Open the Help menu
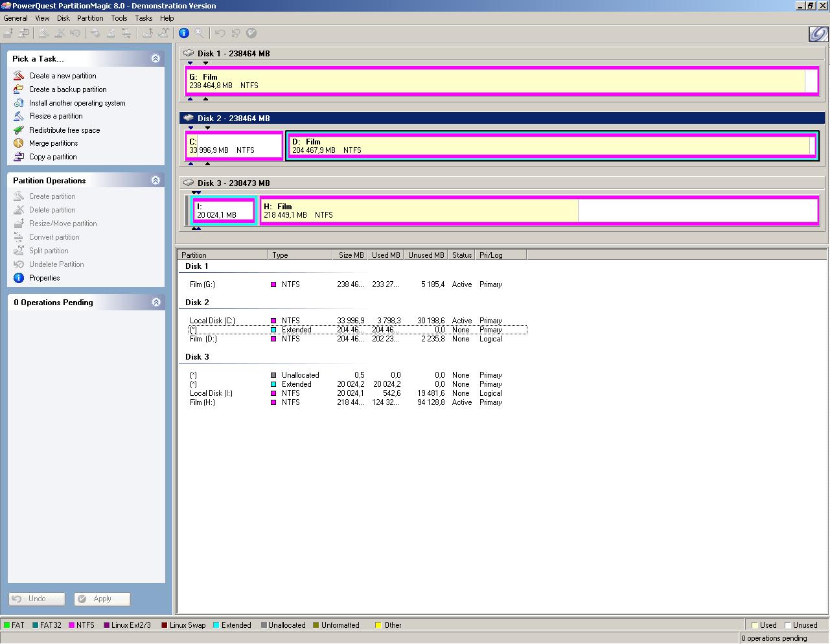830x644 pixels. coord(167,18)
